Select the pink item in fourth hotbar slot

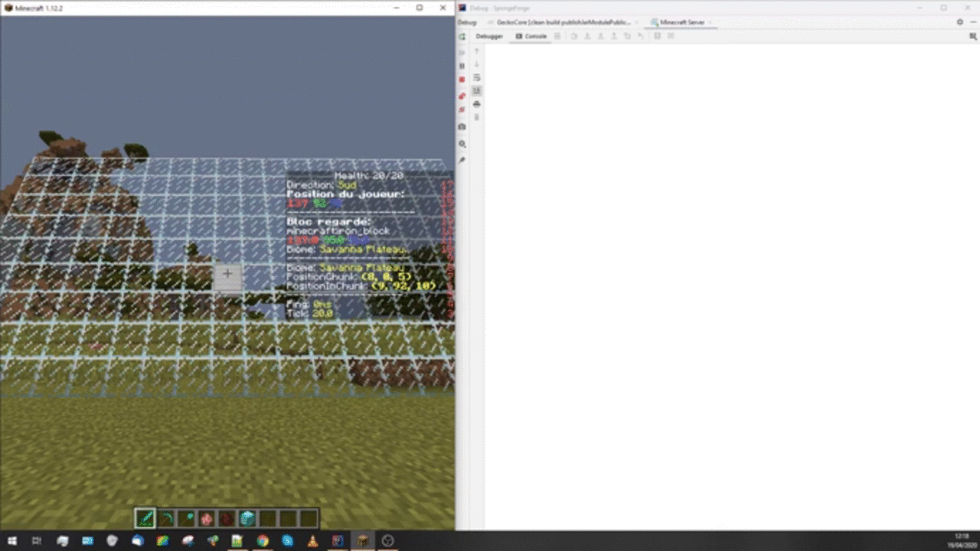(x=207, y=518)
